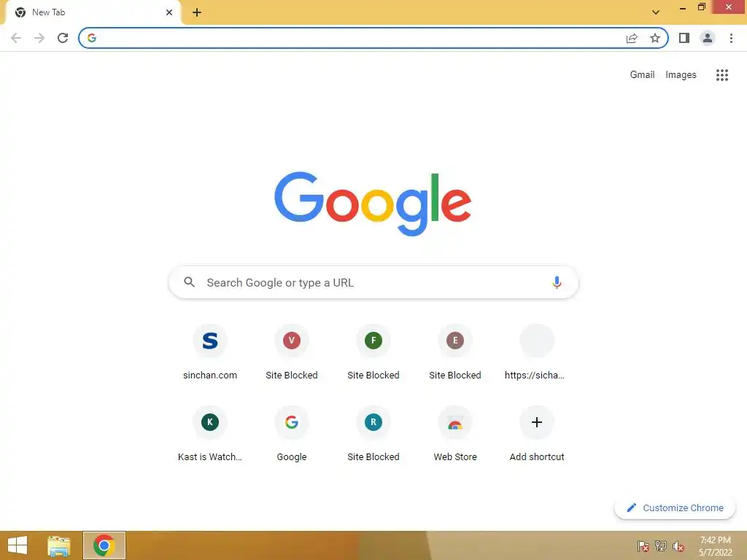The image size is (747, 560).
Task: Open the Google shortcut tile
Action: (292, 435)
